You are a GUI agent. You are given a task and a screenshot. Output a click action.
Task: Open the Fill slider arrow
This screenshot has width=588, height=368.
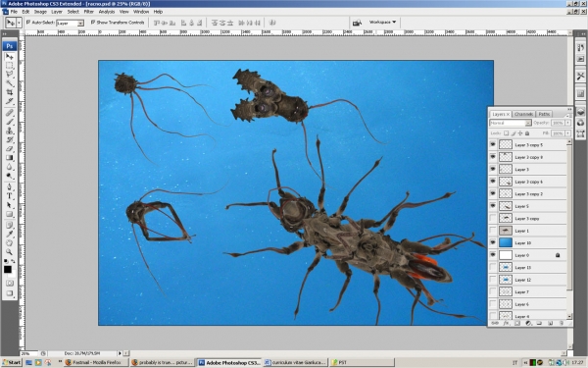click(x=567, y=133)
